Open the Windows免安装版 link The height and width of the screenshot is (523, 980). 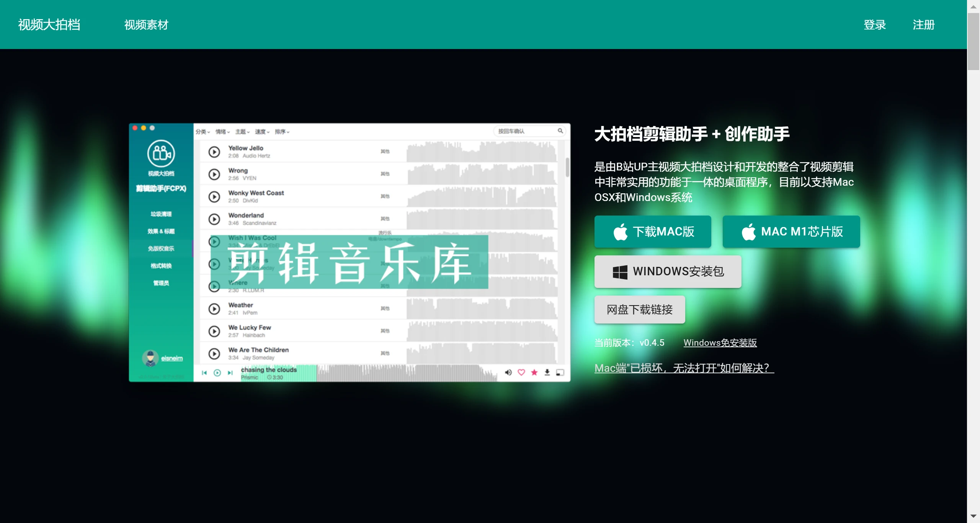click(720, 343)
